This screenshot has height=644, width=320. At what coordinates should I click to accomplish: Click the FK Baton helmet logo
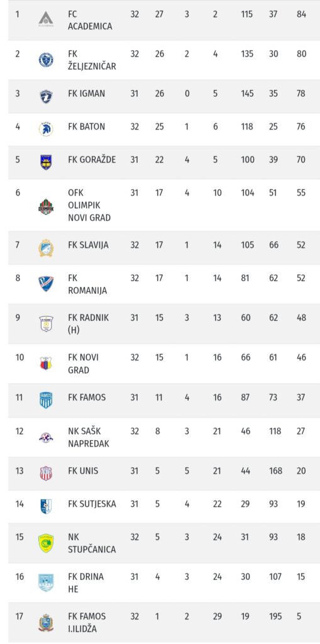[46, 129]
